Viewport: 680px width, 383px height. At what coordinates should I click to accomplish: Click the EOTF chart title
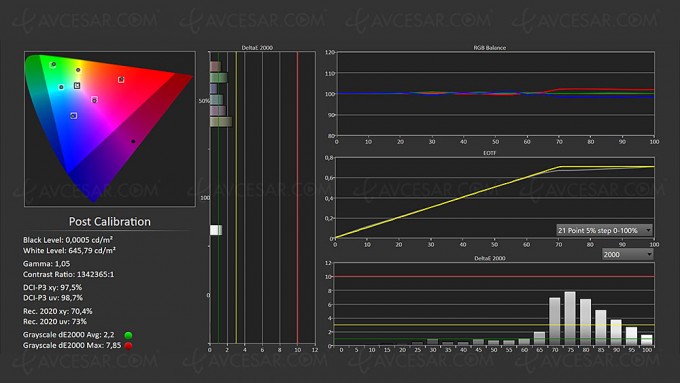pos(489,153)
